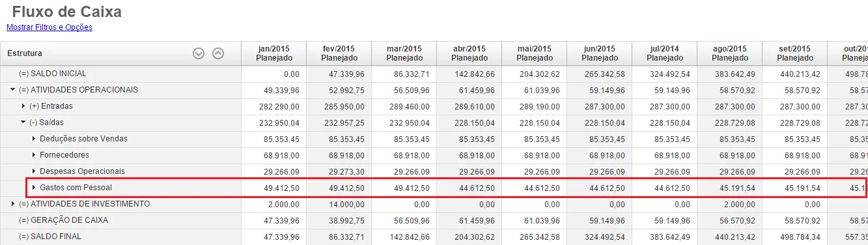Click the Entradas value 289.460,00
The width and height of the screenshot is (868, 245).
410,106
